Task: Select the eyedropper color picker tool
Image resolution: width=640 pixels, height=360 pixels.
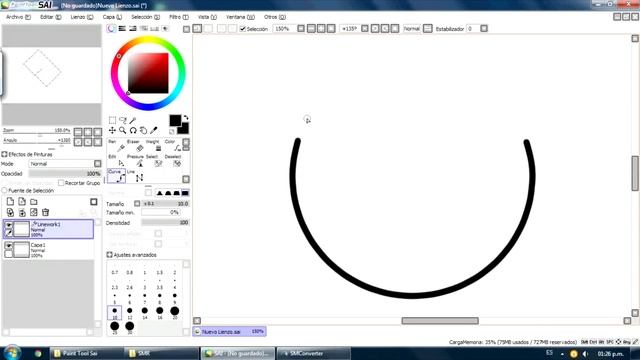Action: coord(153,131)
